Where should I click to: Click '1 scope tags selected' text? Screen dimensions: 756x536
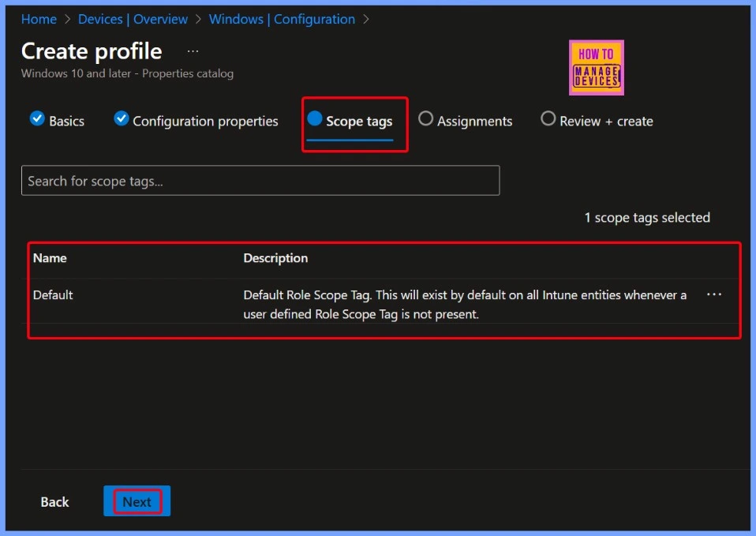tap(647, 218)
